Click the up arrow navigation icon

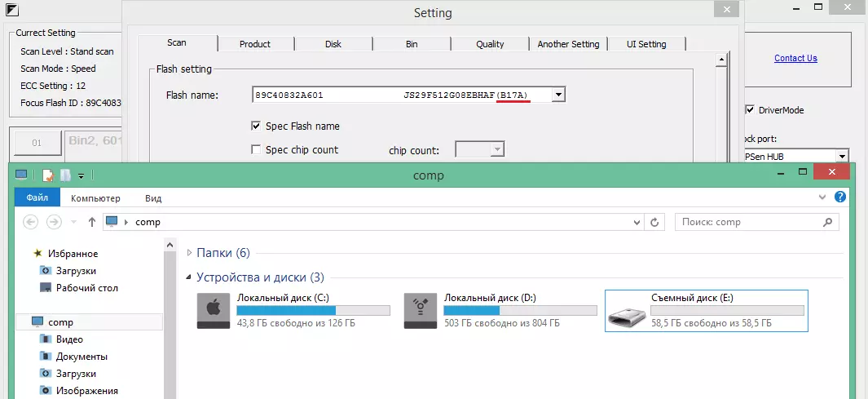(92, 222)
